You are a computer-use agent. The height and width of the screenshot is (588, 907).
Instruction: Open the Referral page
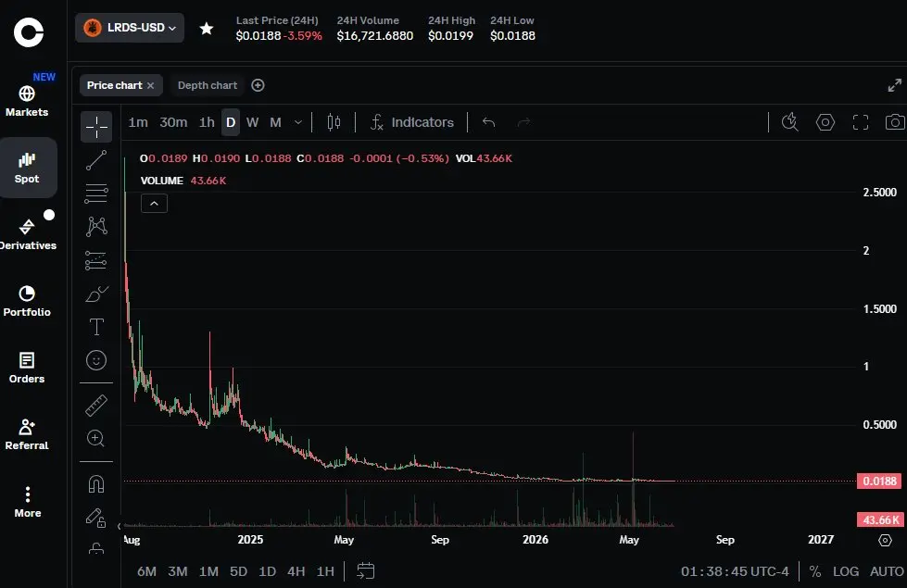pos(27,435)
